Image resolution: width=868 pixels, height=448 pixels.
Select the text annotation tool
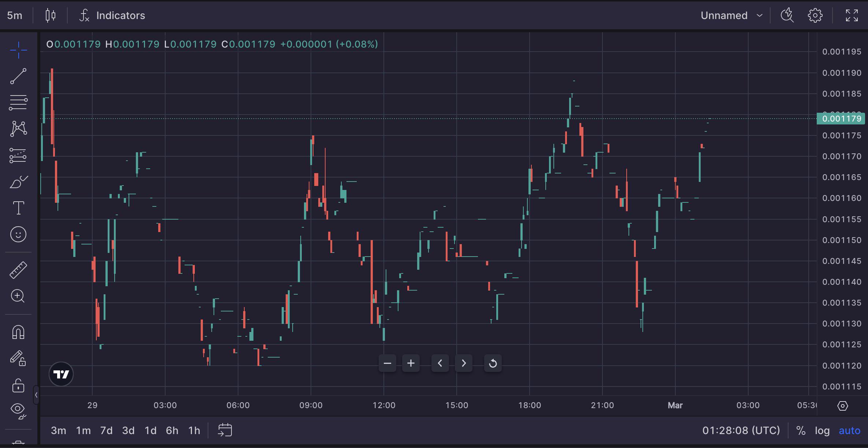coord(18,208)
